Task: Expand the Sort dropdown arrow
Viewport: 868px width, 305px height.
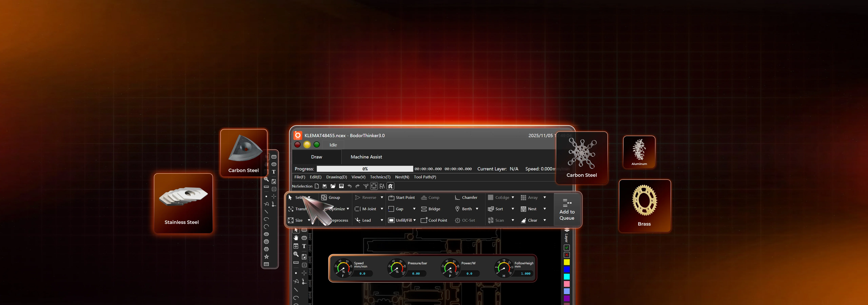Action: [x=512, y=209]
